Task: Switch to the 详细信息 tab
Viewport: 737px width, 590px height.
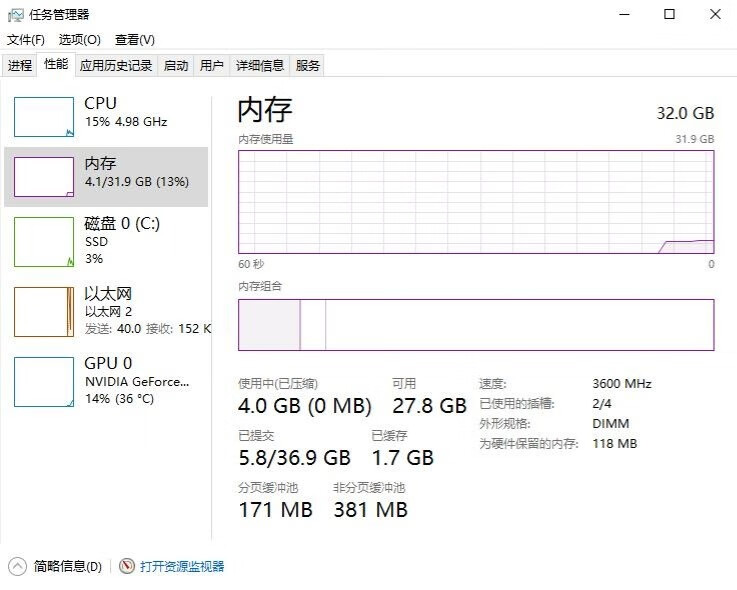Action: point(260,66)
